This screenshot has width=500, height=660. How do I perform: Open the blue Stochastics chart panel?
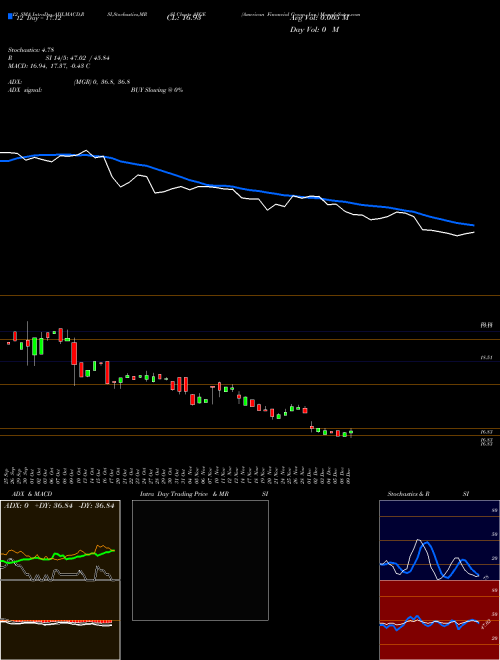[x=439, y=540]
